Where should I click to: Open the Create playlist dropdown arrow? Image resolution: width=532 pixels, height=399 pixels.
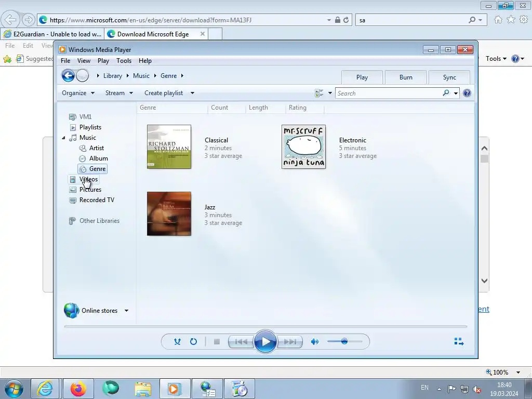tap(192, 93)
